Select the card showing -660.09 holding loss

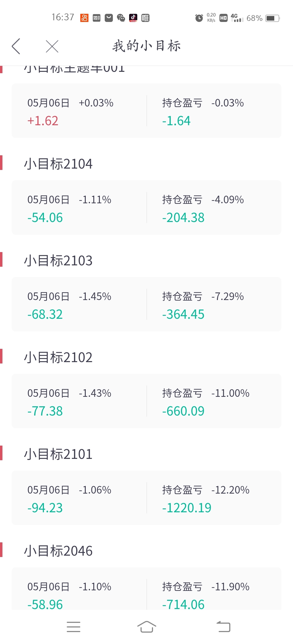pos(146,401)
